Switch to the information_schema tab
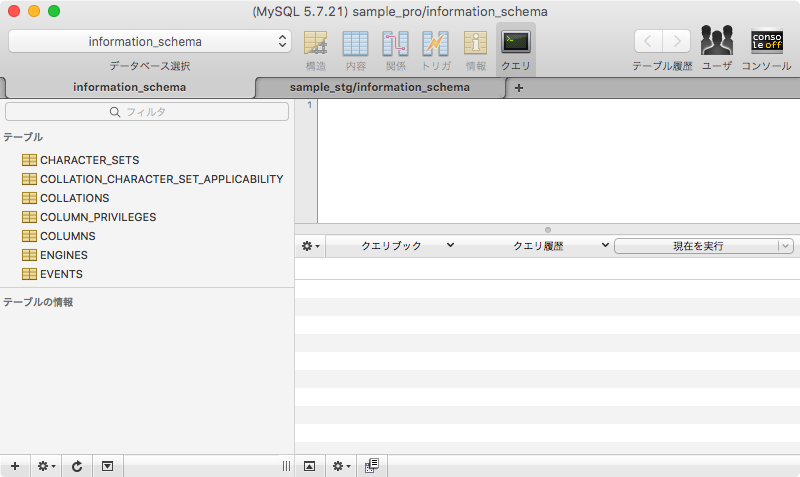800x477 pixels. (130, 87)
